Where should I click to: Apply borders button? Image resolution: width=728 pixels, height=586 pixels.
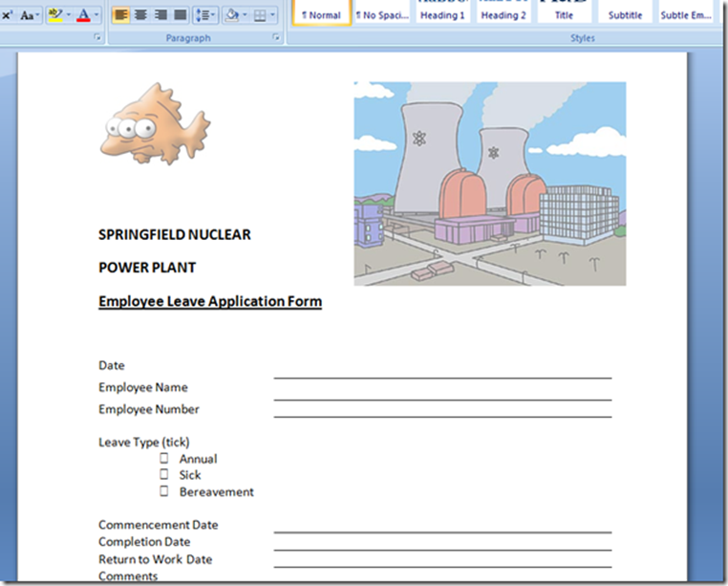(260, 15)
